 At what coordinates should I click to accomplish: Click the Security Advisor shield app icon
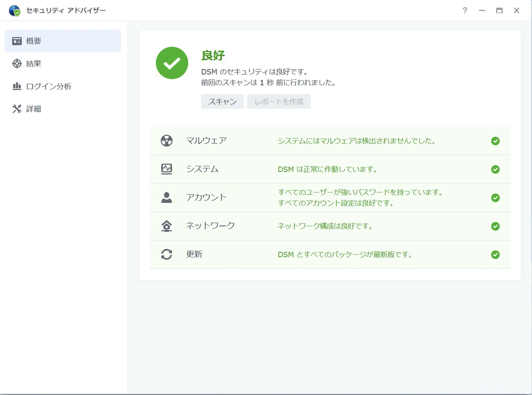pos(15,11)
